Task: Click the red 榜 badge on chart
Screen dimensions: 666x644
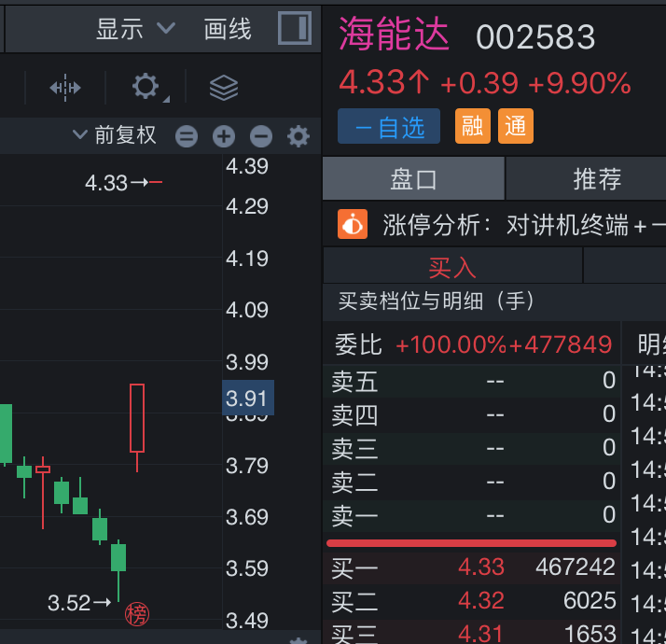Action: pyautogui.click(x=137, y=613)
